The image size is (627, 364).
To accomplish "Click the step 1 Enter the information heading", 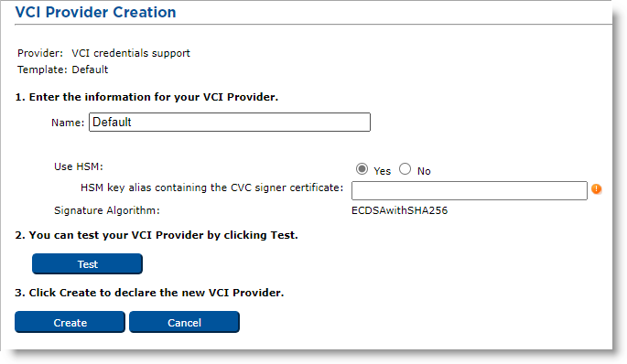I will [146, 97].
